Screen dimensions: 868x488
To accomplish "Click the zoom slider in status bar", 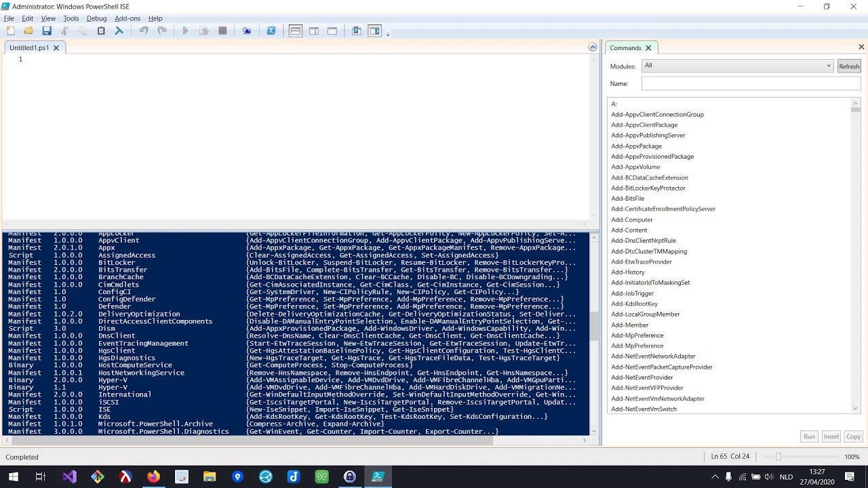I will (778, 457).
